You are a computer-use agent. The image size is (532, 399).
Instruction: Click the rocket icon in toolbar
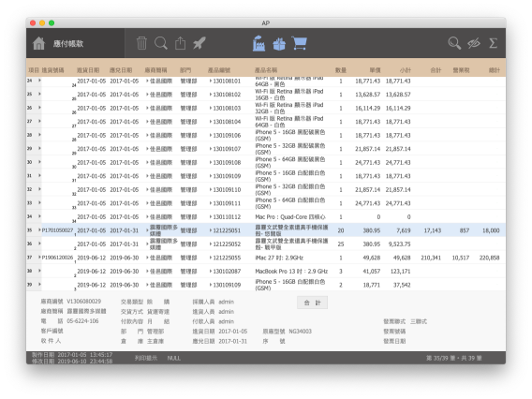(199, 43)
